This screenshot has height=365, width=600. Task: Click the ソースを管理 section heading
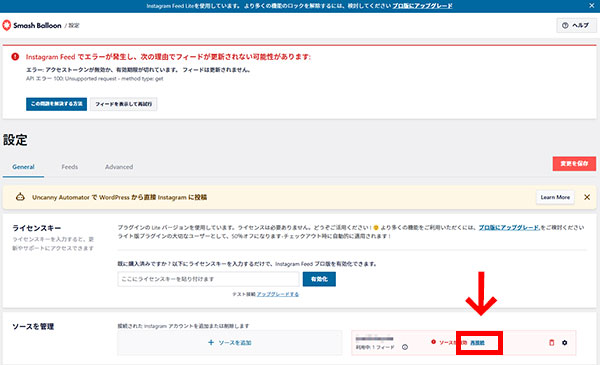[x=33, y=326]
